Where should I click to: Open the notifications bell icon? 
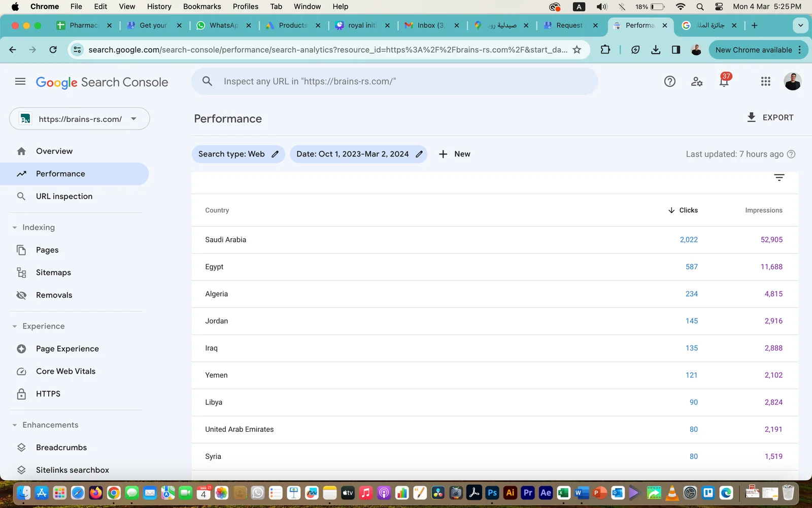point(724,82)
